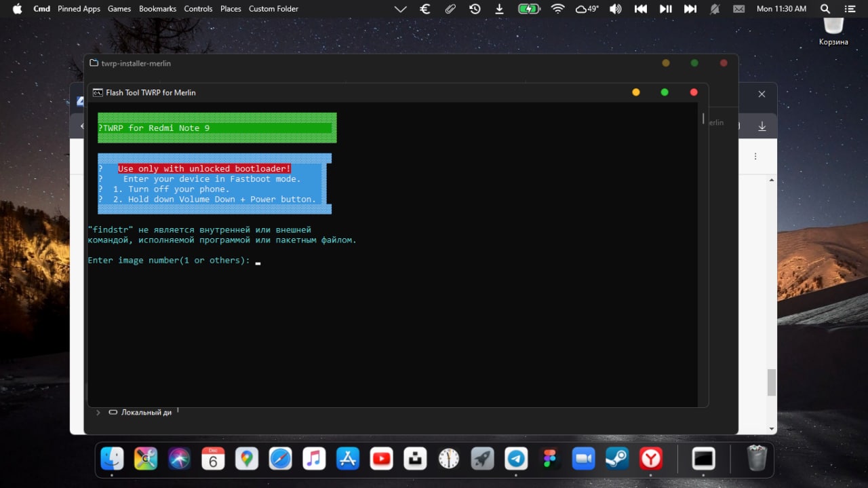
Task: Select the terminal window dock icon
Action: coord(704,459)
